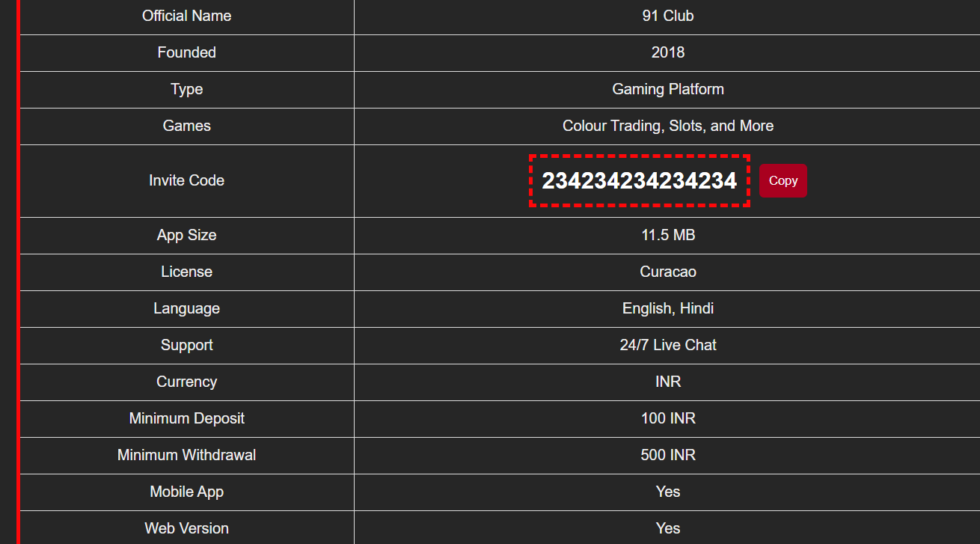Click the Games row label
980x544 pixels.
(x=186, y=126)
